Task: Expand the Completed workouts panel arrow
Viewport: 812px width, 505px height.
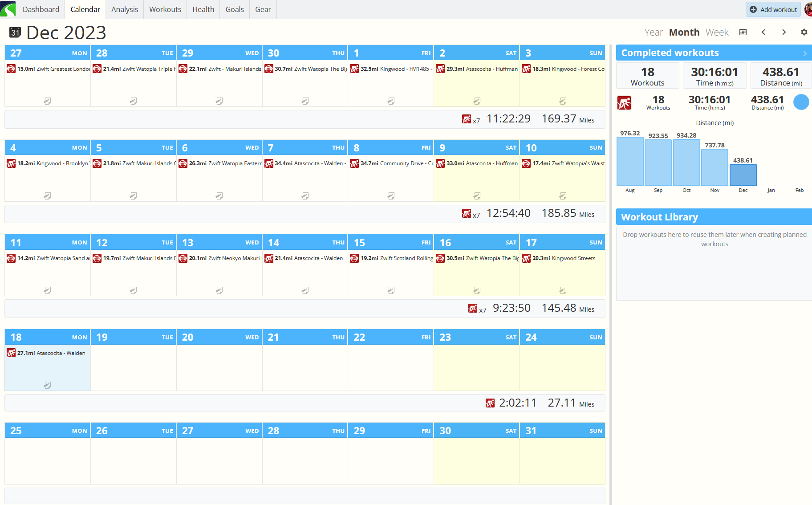Action: pyautogui.click(x=805, y=53)
